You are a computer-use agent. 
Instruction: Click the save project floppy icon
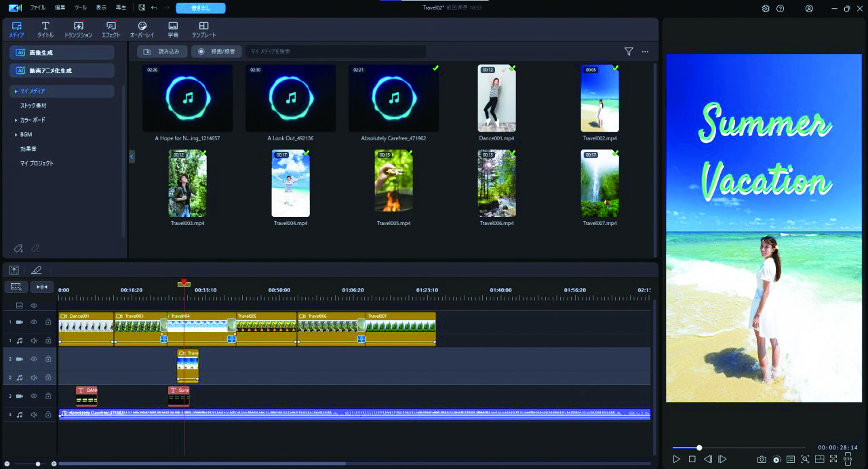pyautogui.click(x=141, y=8)
